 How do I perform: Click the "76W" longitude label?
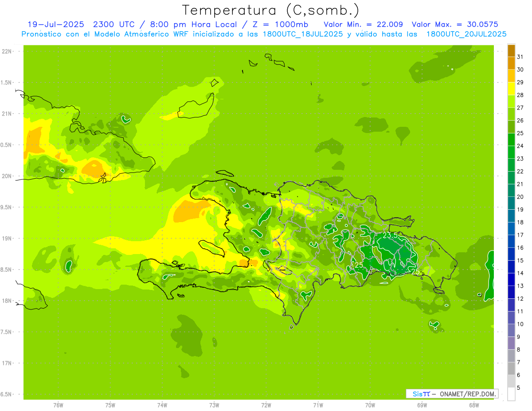pos(58,405)
